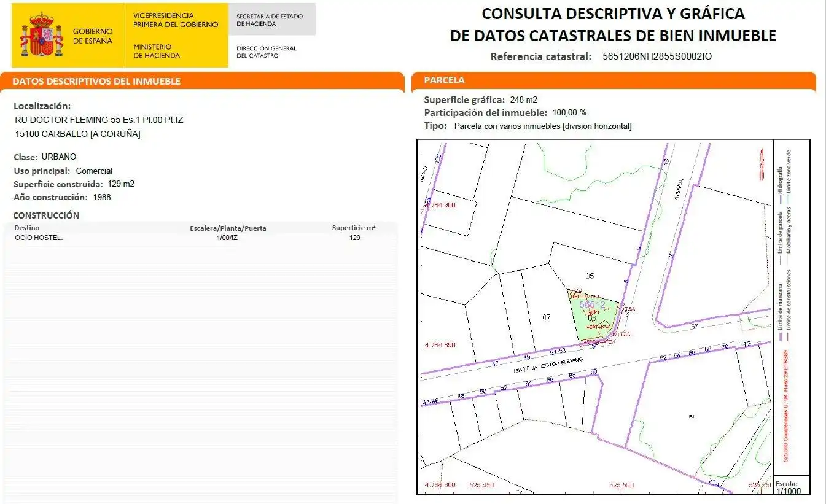826x504 pixels.
Task: Click the "MINISTERIO DE HACIENDA" text
Action: coord(157,51)
